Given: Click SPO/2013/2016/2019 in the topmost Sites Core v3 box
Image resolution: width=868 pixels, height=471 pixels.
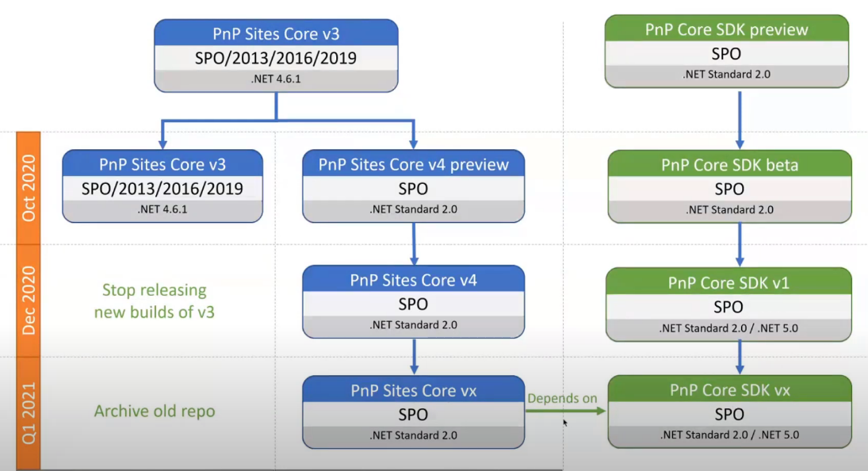Looking at the screenshot, I should 276,58.
